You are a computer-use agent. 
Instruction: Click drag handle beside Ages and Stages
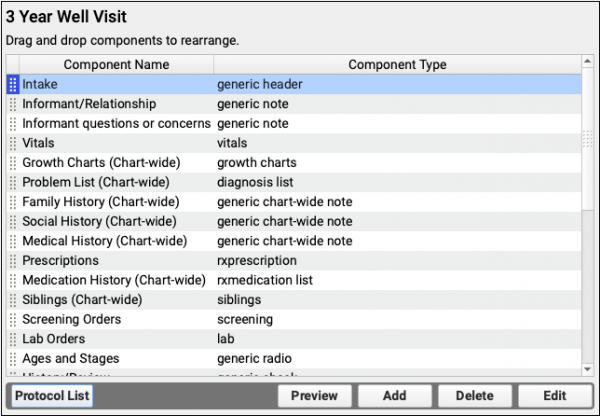[13, 358]
